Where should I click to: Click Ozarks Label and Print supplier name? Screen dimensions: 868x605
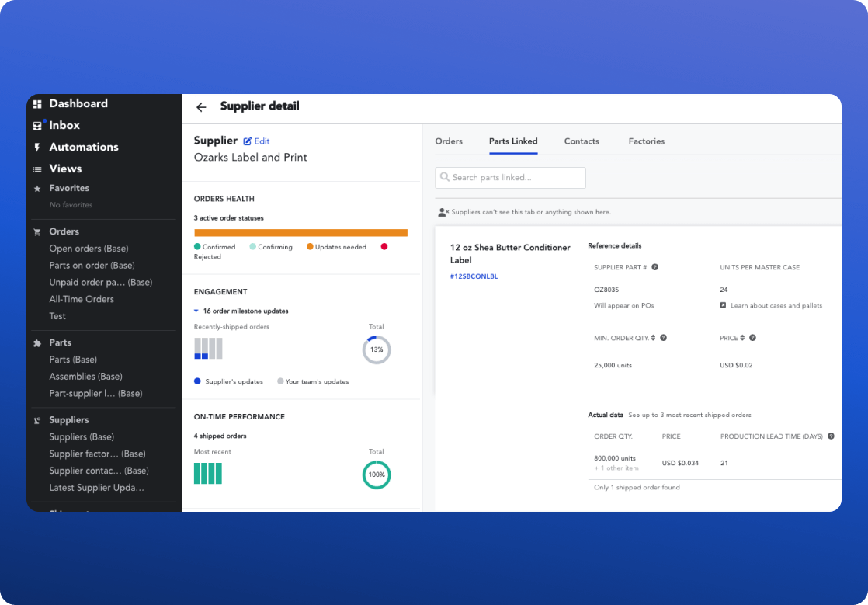click(x=250, y=157)
